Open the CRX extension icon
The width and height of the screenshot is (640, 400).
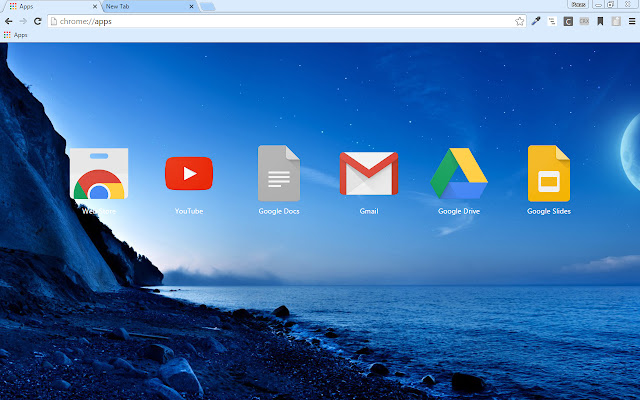(x=584, y=21)
